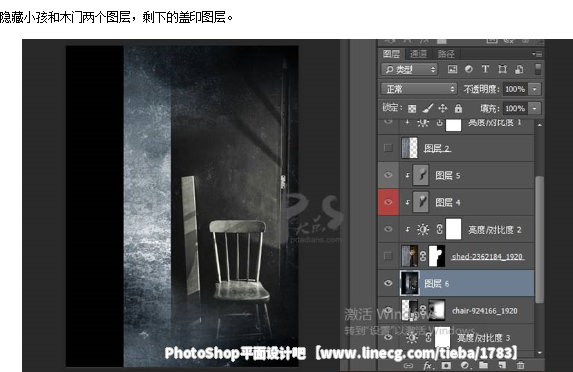Open layer styles fx button
573x372 pixels.
(427, 365)
